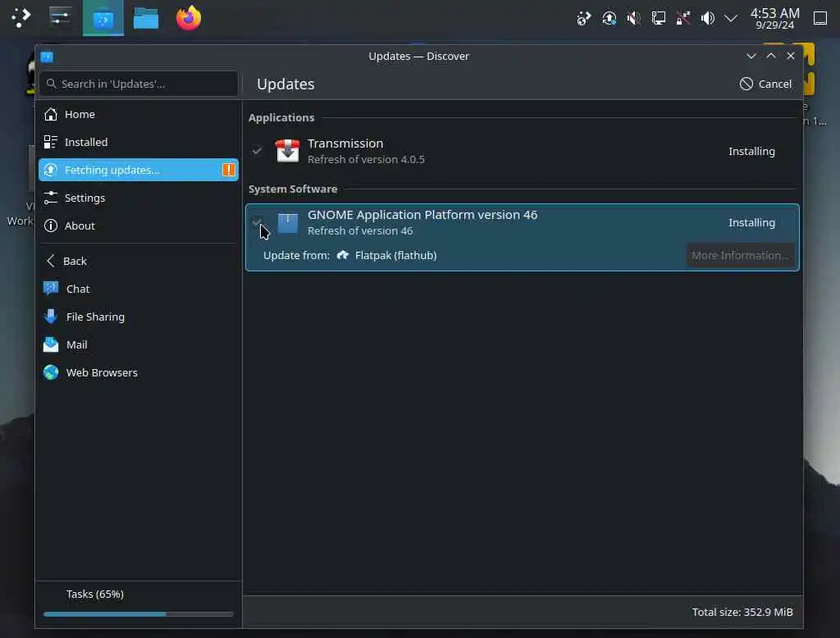This screenshot has height=638, width=840.
Task: Go Back in the categories list
Action: click(x=138, y=261)
